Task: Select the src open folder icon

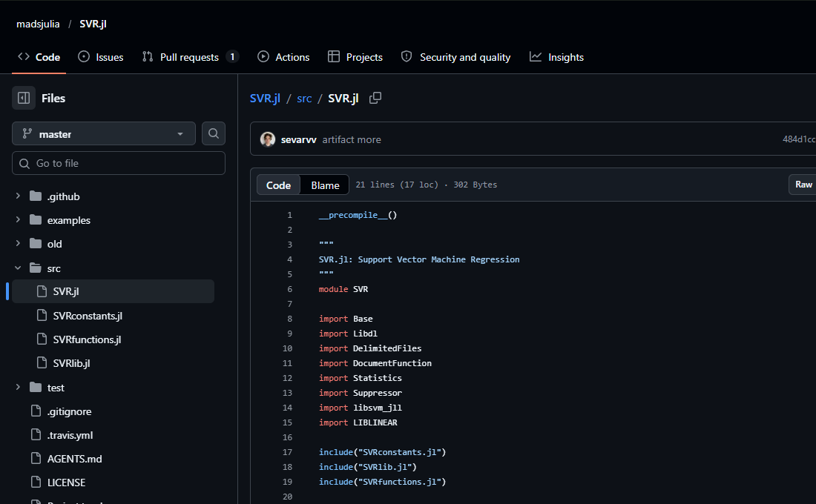Action: [36, 268]
